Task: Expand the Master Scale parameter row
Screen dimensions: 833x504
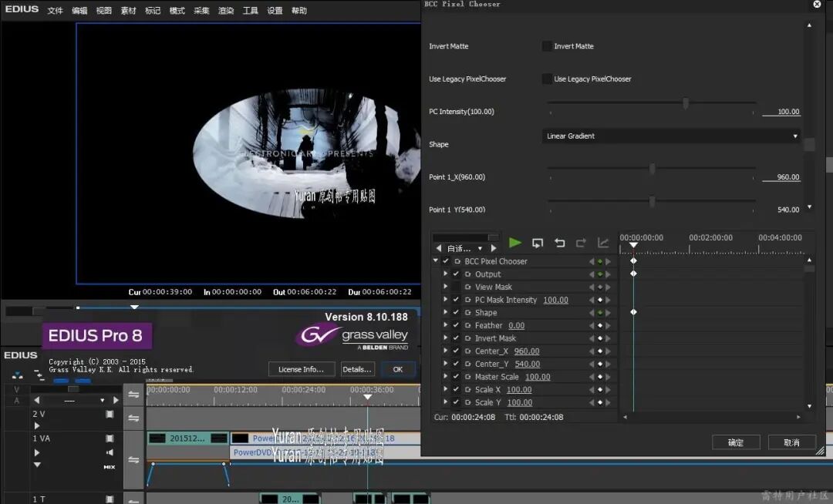Action: tap(445, 377)
